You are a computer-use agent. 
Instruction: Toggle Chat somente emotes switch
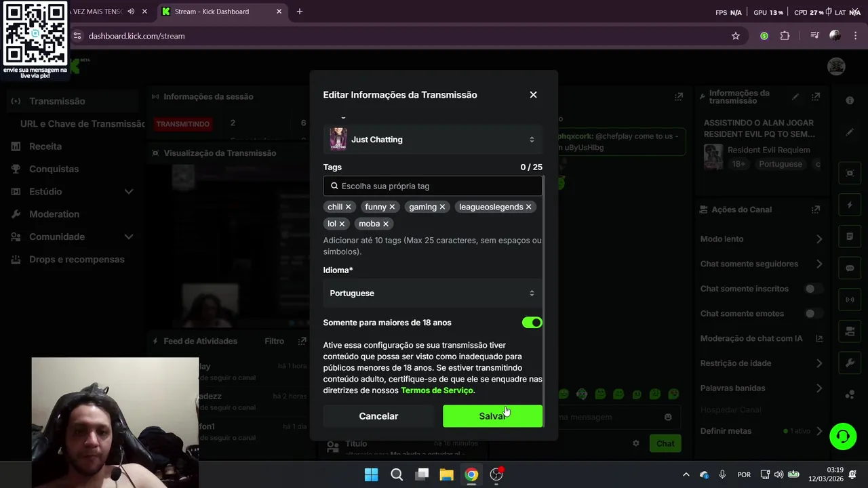point(813,314)
